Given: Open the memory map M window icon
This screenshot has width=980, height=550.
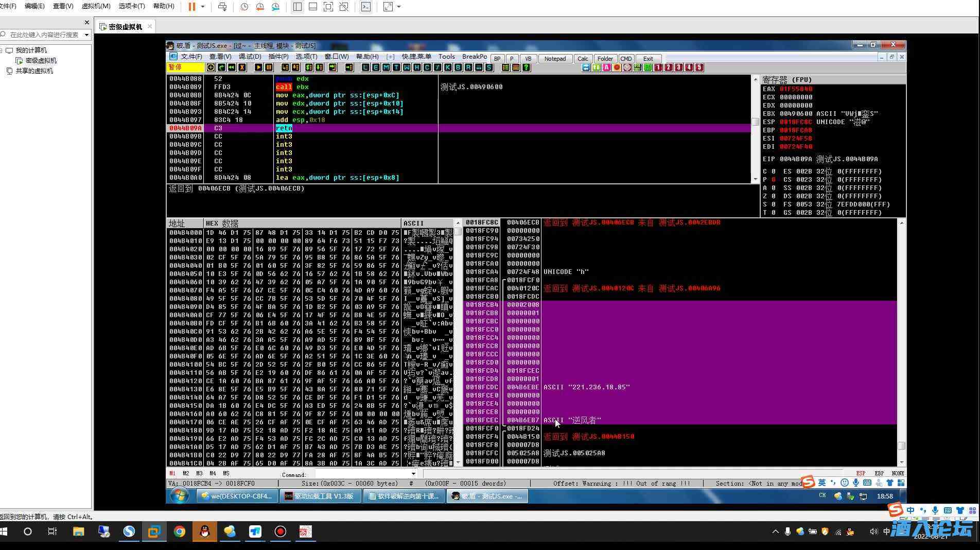Looking at the screenshot, I should (x=386, y=67).
